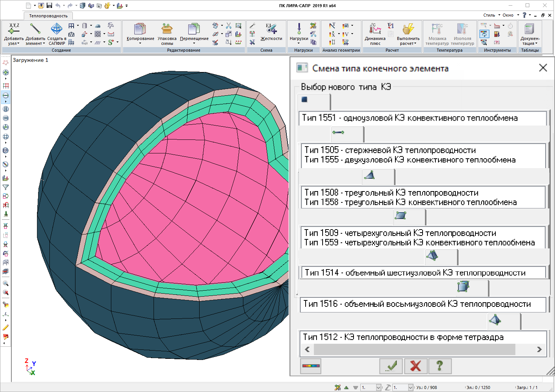This screenshot has width=555, height=392.
Task: Click the Добавить узел icon
Action: [14, 29]
